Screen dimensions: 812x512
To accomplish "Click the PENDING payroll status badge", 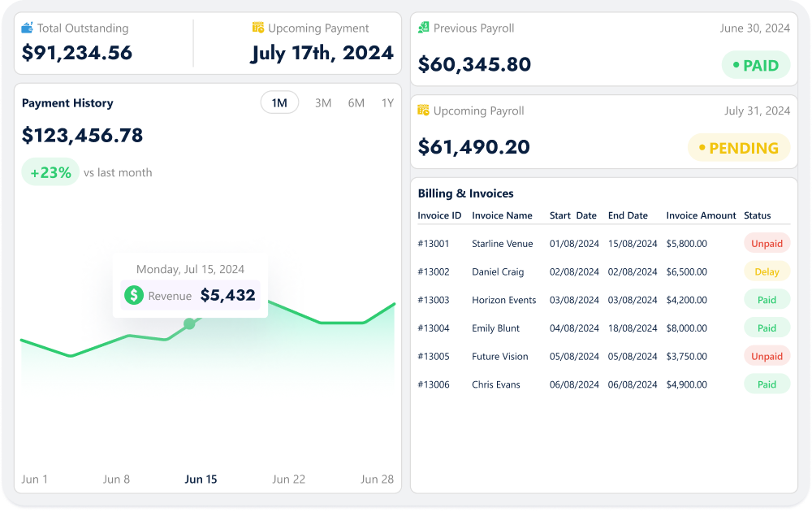I will point(738,148).
